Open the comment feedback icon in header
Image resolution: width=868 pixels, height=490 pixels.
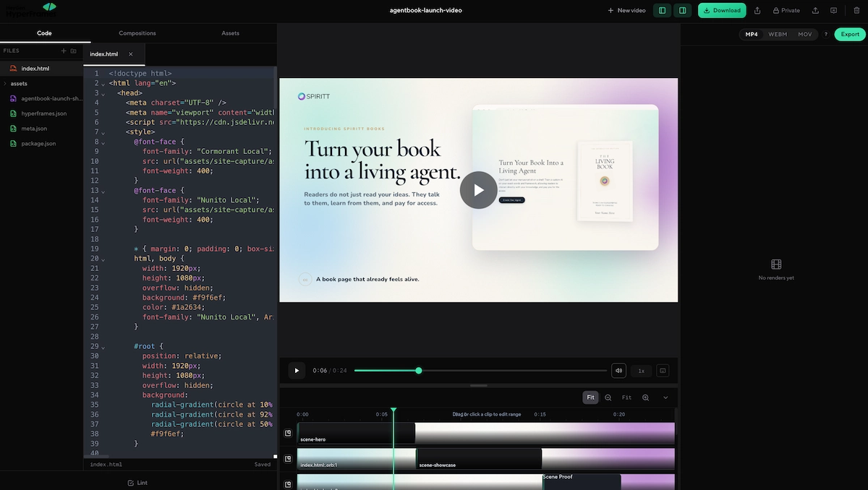[x=834, y=10]
